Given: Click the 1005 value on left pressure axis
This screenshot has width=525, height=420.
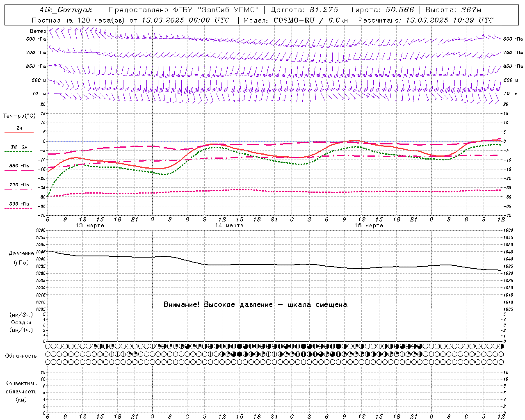Looking at the screenshot, I should pyautogui.click(x=41, y=309).
